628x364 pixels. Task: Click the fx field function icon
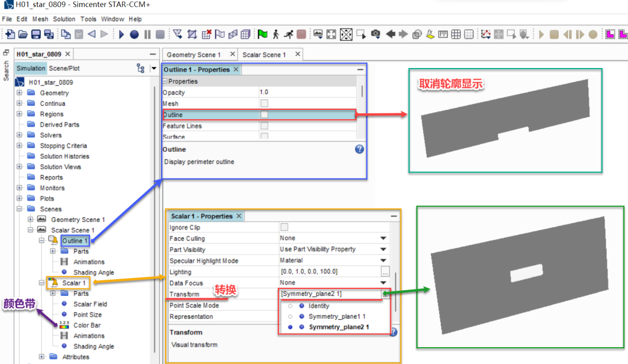430,34
